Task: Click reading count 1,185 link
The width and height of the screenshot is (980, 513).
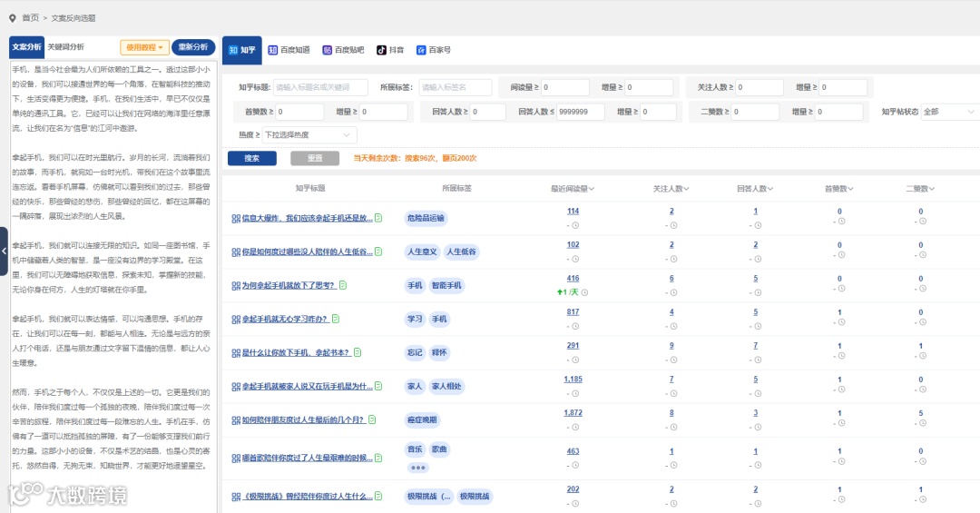Action: click(573, 380)
